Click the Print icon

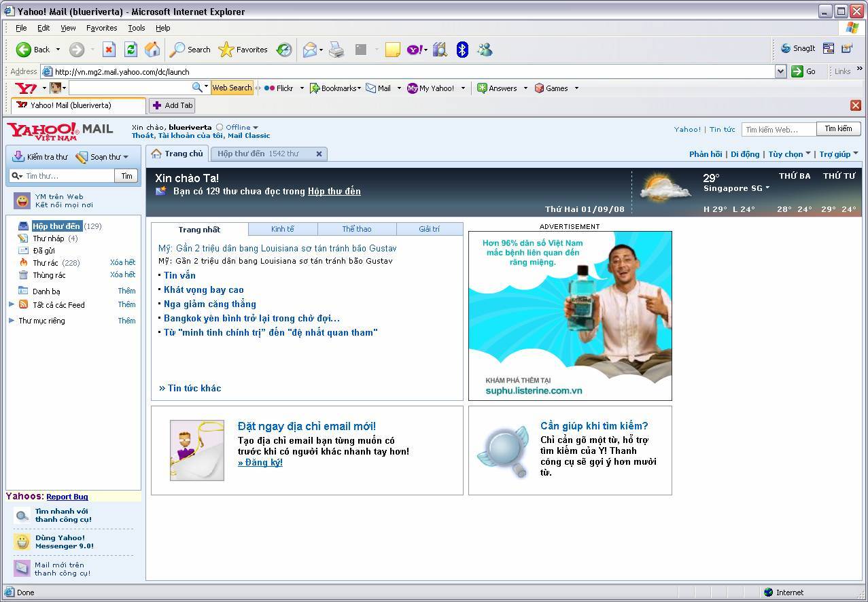tap(336, 50)
